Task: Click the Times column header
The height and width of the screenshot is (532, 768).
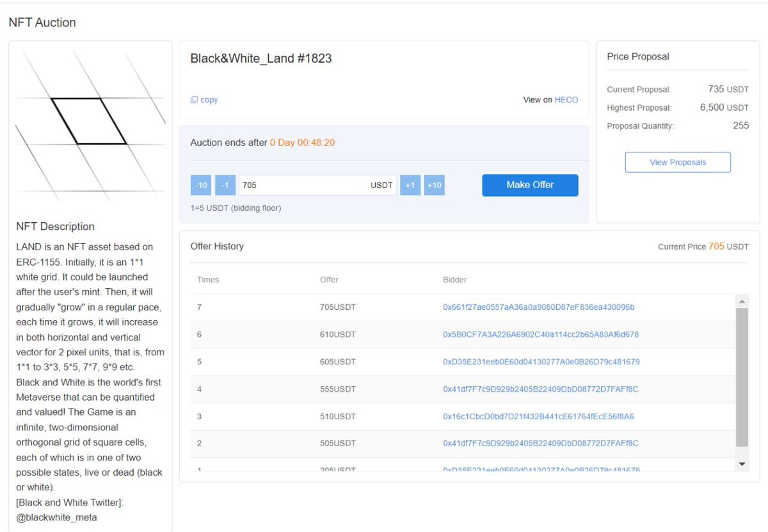Action: [x=208, y=280]
